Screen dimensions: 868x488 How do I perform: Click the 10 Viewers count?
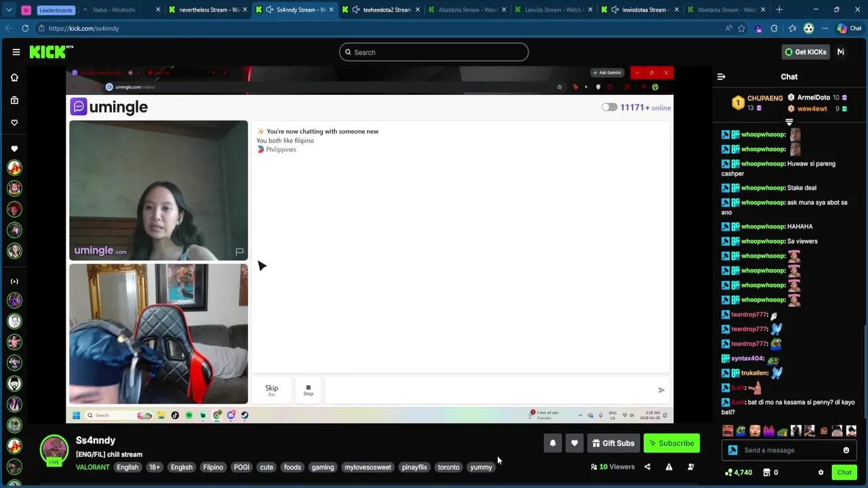click(x=612, y=467)
